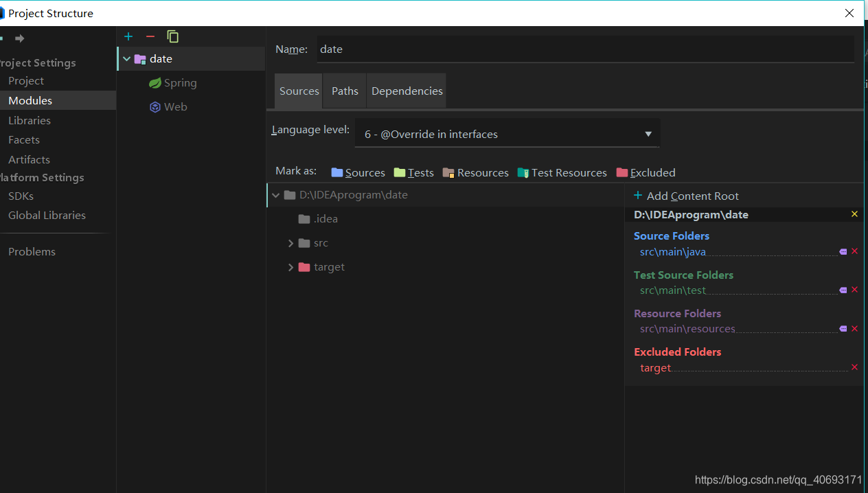Click the excluded target folder link

[x=655, y=368]
